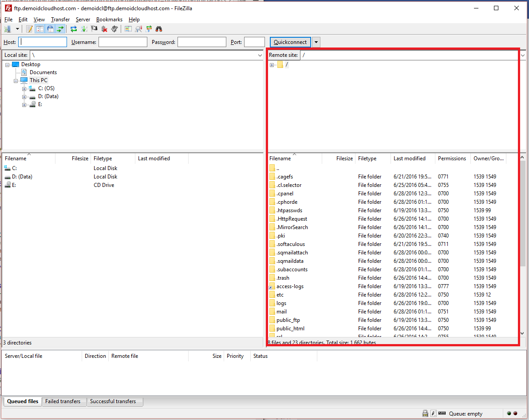The width and height of the screenshot is (529, 420).
Task: Start a file search on the server
Action: [160, 28]
